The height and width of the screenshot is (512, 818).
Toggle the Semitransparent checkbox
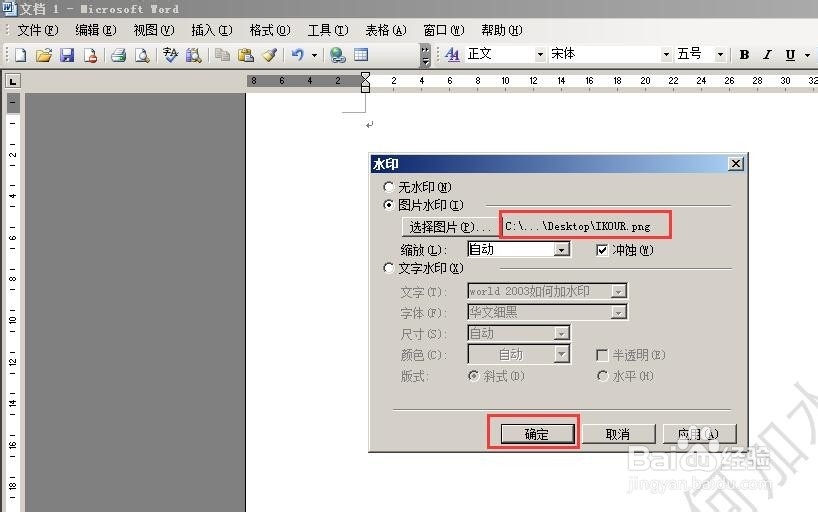(602, 355)
